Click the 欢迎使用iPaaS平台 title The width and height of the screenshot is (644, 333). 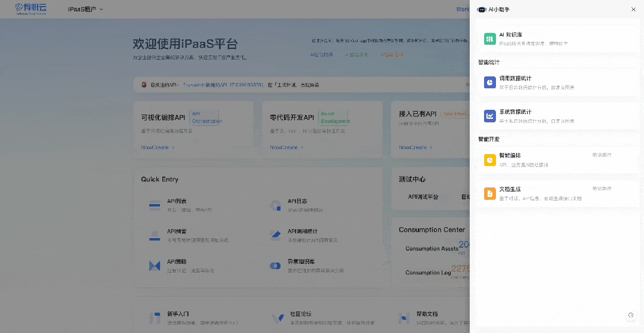[185, 44]
